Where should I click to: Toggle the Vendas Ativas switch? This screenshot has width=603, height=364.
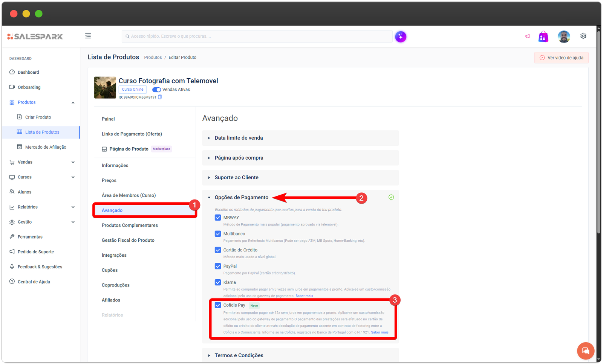[156, 90]
